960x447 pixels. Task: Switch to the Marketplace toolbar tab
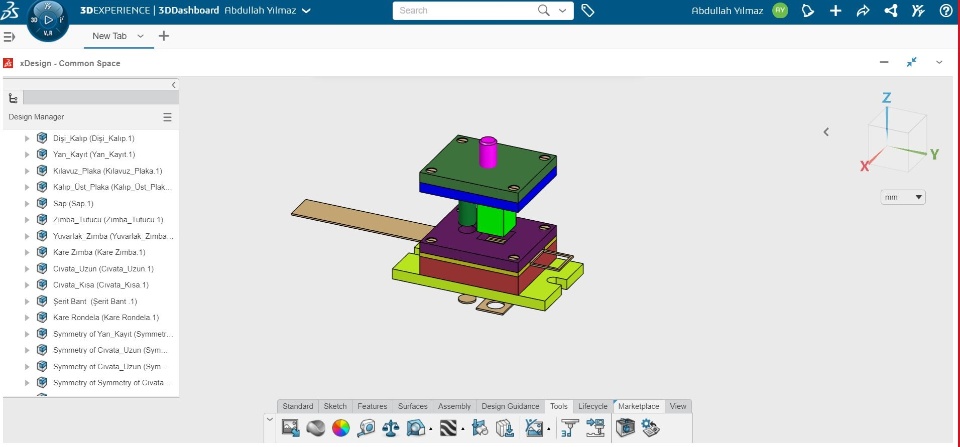click(639, 406)
